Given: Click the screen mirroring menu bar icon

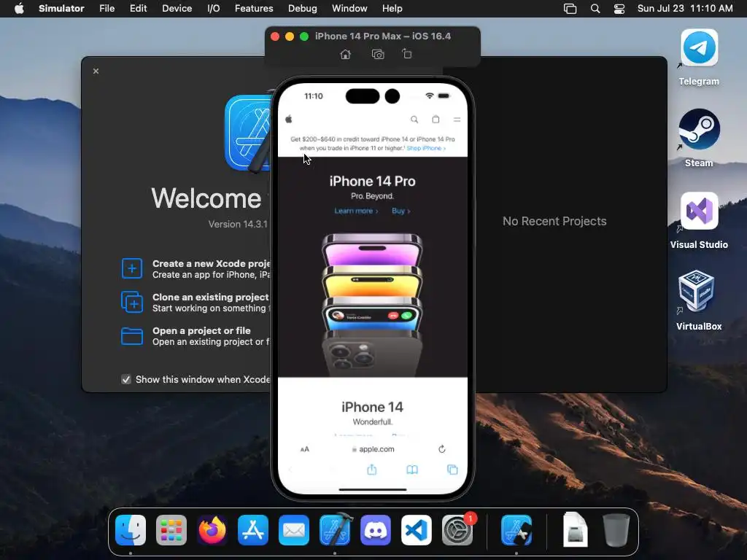Looking at the screenshot, I should [x=570, y=9].
